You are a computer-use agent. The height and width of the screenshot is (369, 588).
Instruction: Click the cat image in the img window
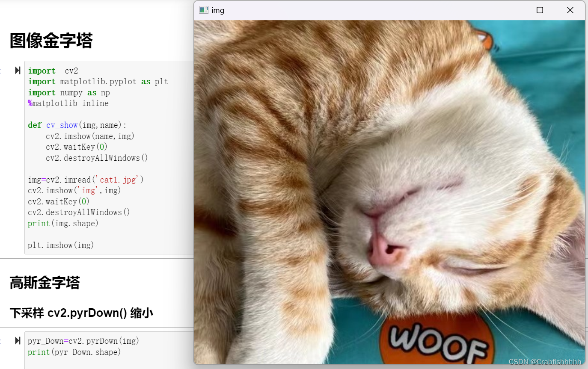click(389, 192)
